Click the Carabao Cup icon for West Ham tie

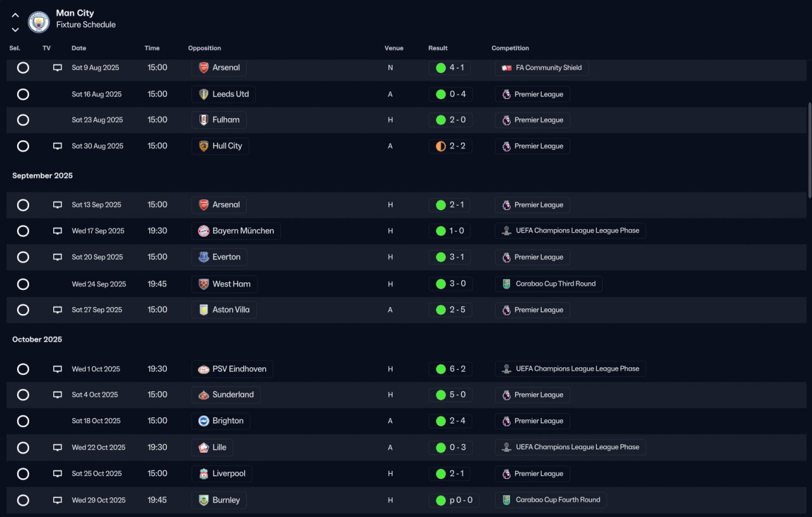click(506, 284)
